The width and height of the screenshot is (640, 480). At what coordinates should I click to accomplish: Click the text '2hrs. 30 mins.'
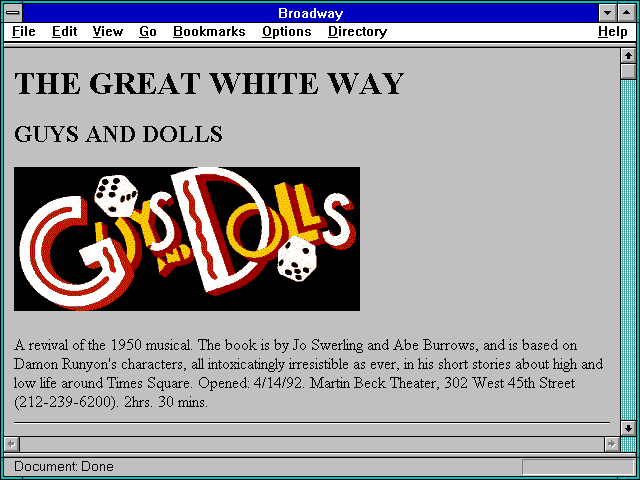(x=166, y=402)
